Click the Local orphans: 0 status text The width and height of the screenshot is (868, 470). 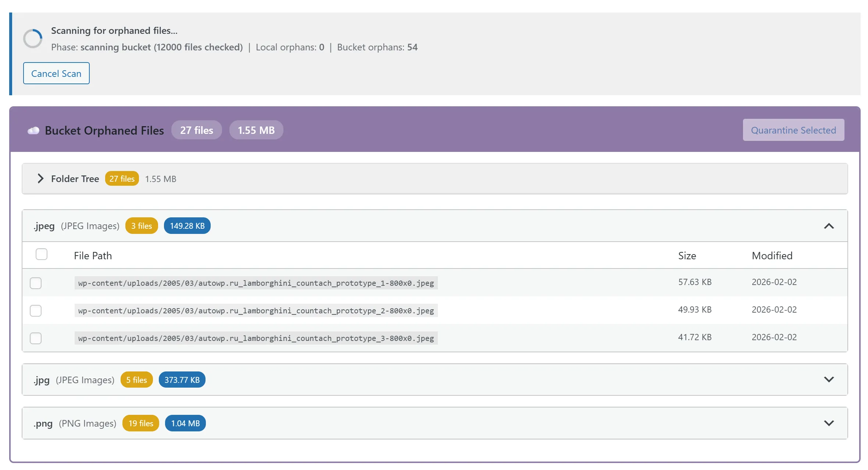[x=290, y=47]
